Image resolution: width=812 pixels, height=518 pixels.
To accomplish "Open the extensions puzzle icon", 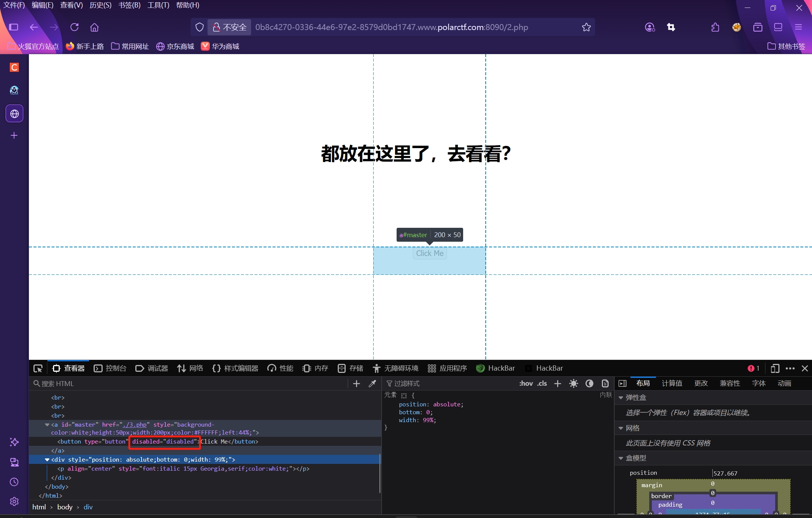I will 715,27.
